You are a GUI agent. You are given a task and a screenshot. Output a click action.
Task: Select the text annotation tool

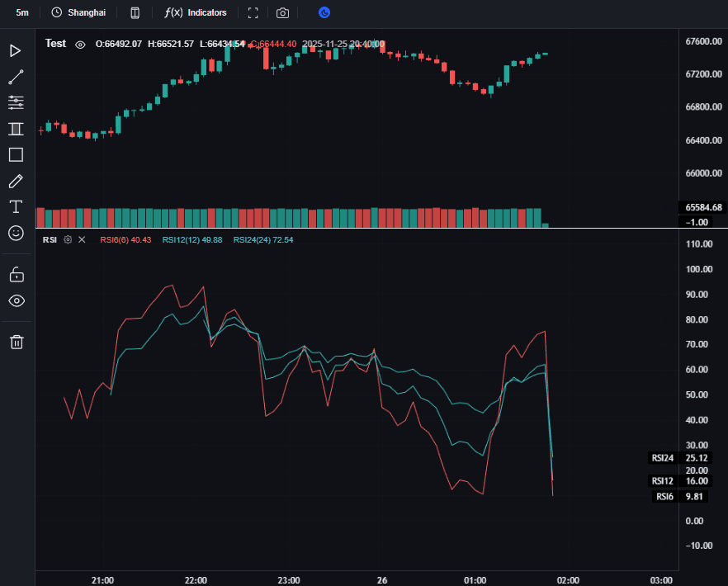coord(16,206)
